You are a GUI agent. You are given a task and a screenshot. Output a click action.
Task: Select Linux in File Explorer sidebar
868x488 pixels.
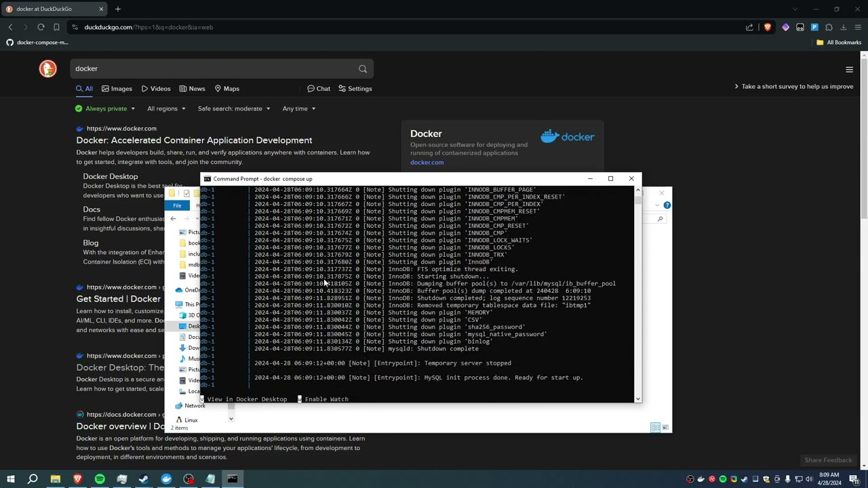click(186, 420)
